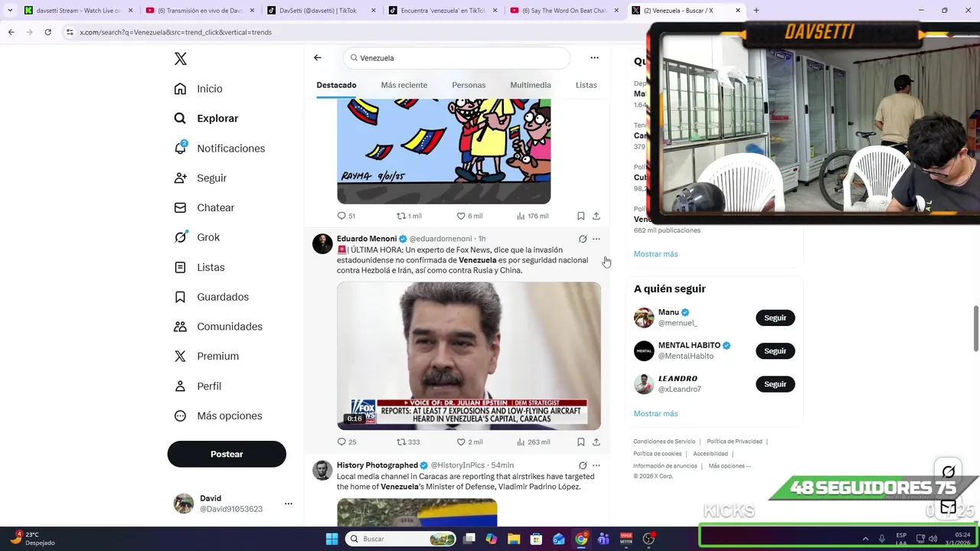Switch to DavSetti TikTok browser tab
980x551 pixels.
320,11
